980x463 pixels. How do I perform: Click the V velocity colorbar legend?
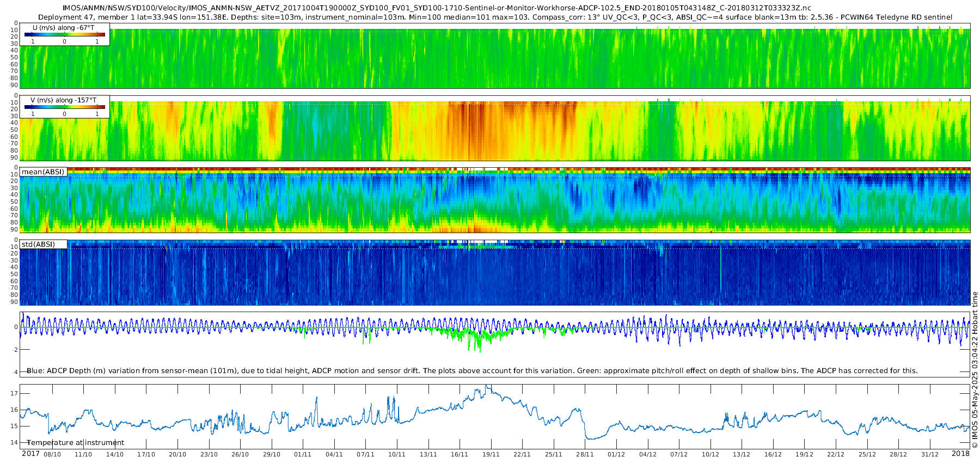[64, 107]
